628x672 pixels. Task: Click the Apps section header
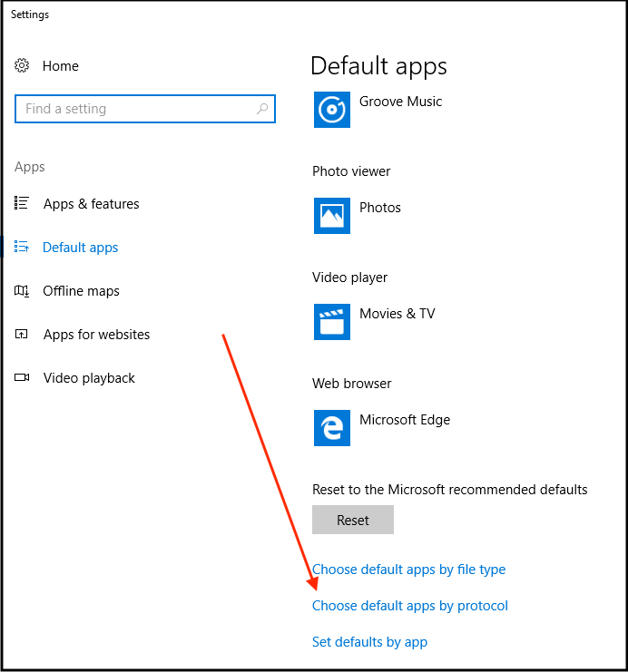tap(30, 167)
